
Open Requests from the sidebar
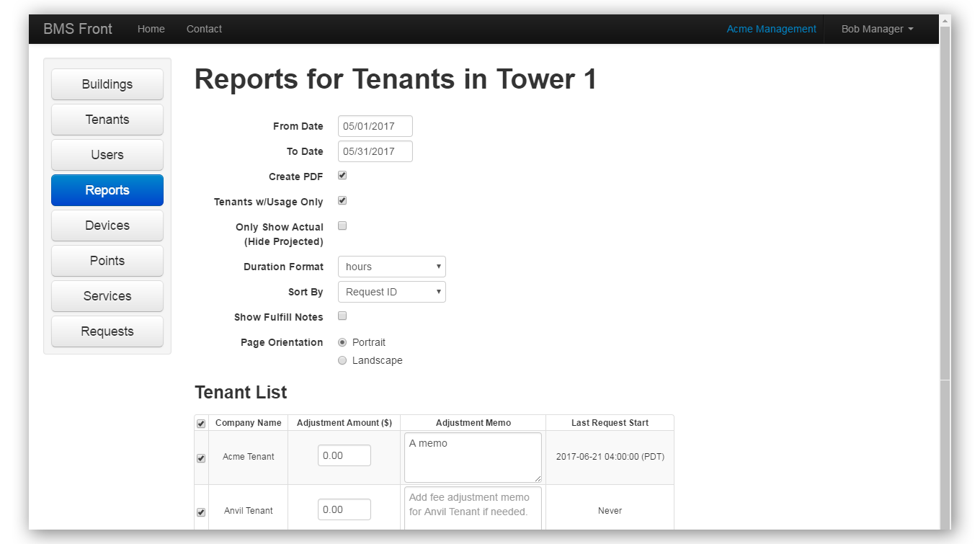tap(107, 331)
